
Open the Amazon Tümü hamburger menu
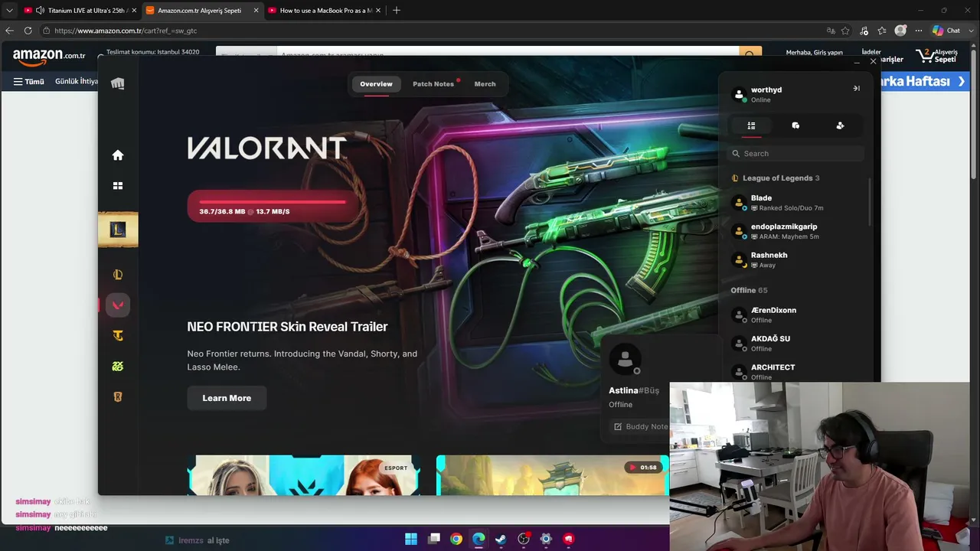pyautogui.click(x=29, y=82)
